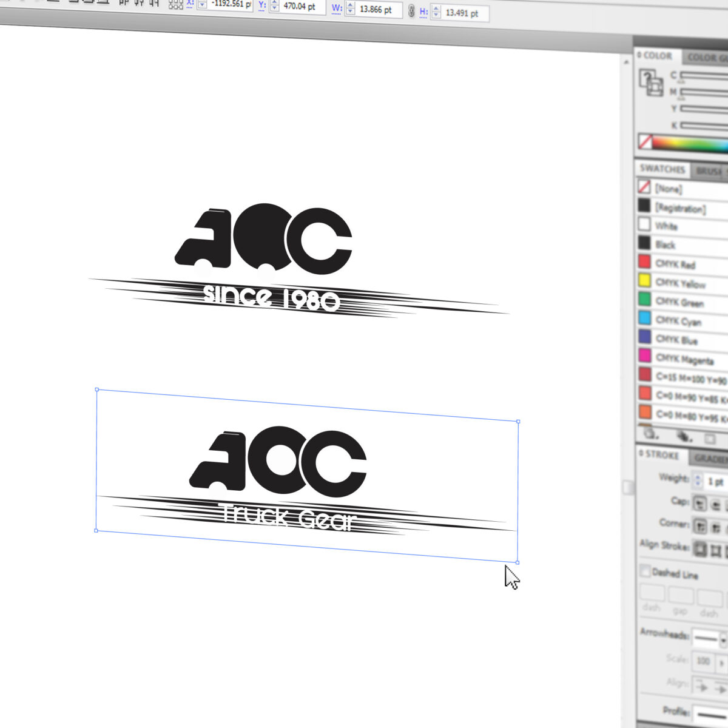Select the [Registration] swatch

[683, 207]
